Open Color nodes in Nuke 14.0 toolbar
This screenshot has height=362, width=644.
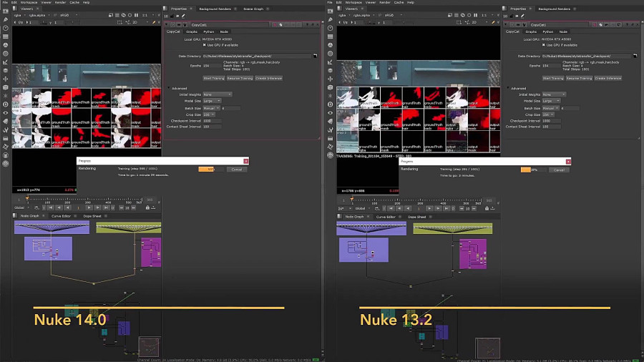(x=5, y=45)
